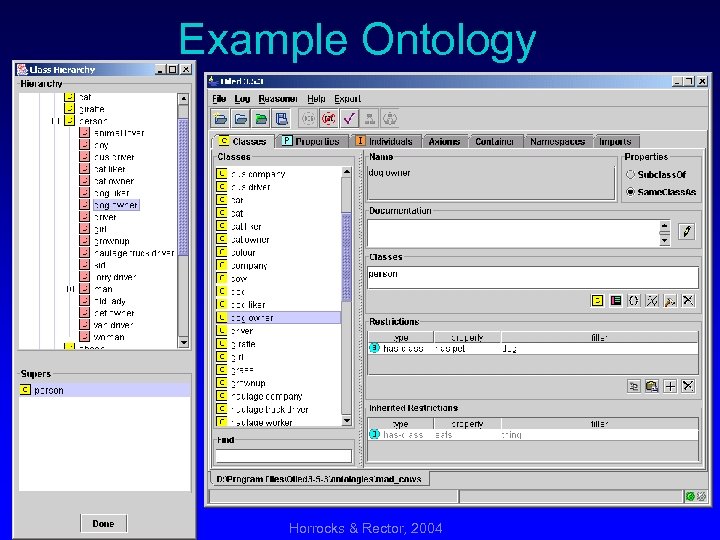Click the filler column header in Restrictions
Viewport: 720px width, 540px height.
point(599,337)
